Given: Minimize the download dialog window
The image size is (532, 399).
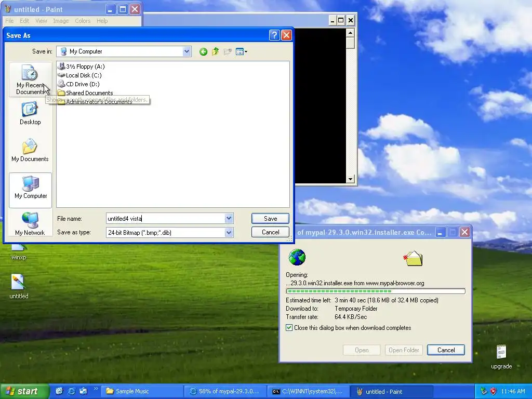Looking at the screenshot, I should click(x=441, y=232).
